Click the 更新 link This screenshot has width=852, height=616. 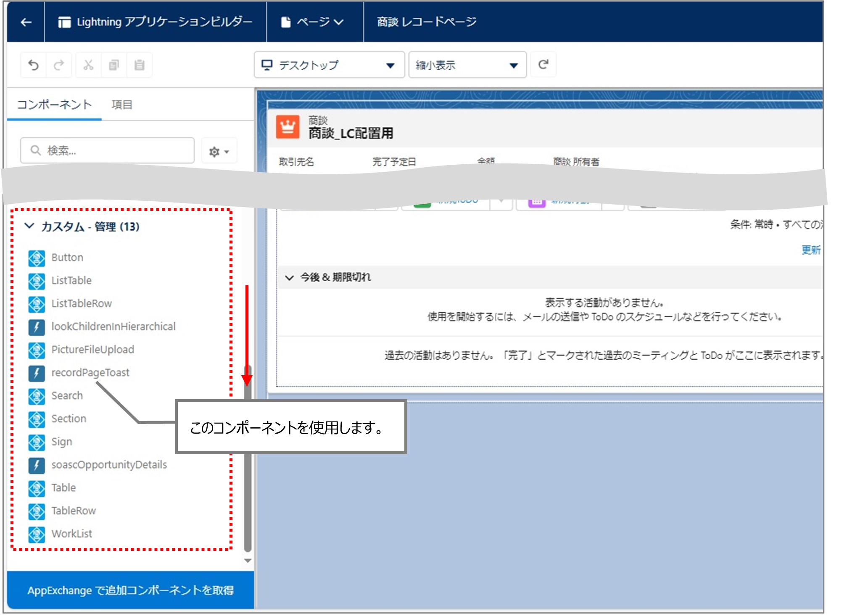click(x=811, y=250)
